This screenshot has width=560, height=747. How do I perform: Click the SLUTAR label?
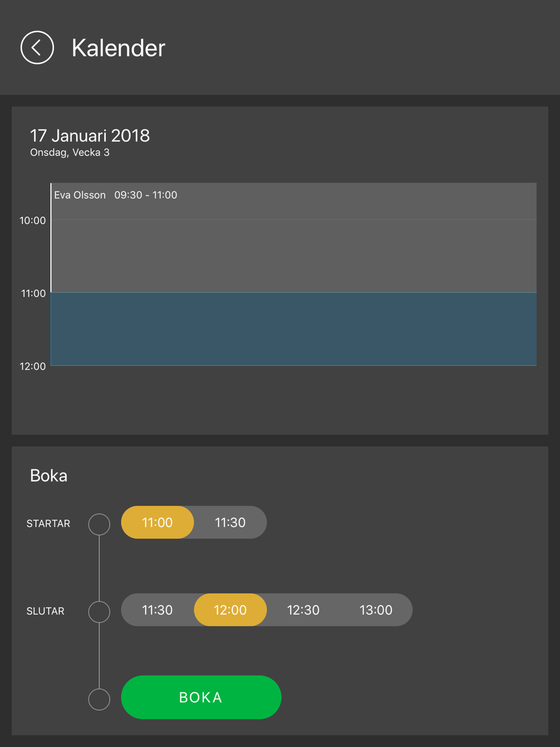click(x=45, y=611)
